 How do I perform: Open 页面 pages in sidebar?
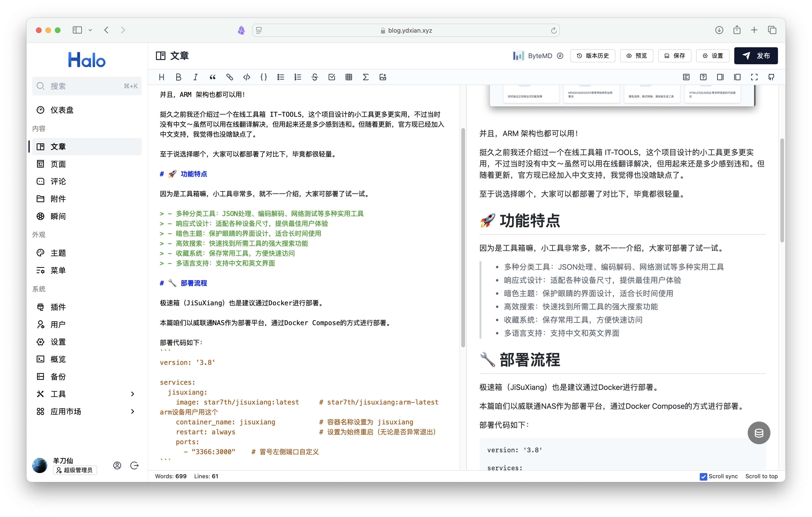87,164
